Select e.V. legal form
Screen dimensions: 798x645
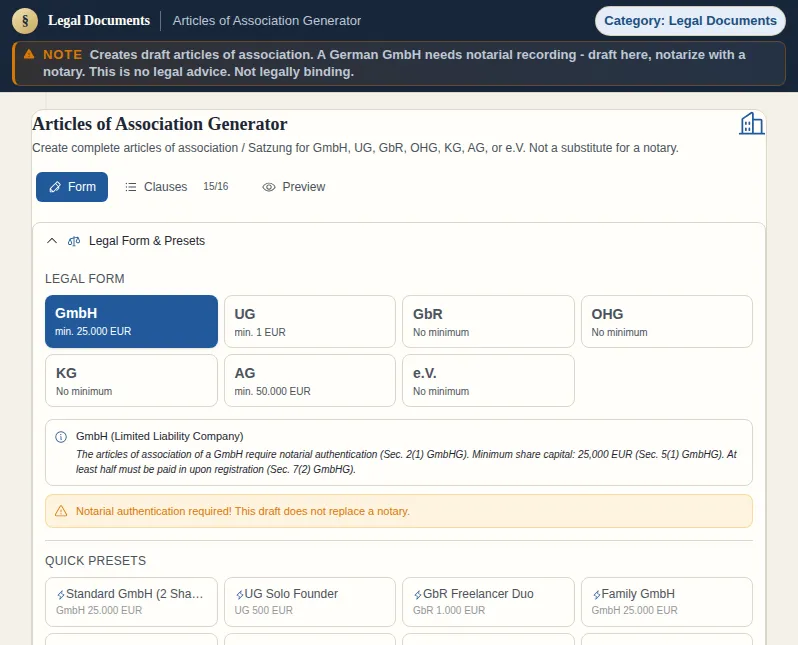(489, 381)
